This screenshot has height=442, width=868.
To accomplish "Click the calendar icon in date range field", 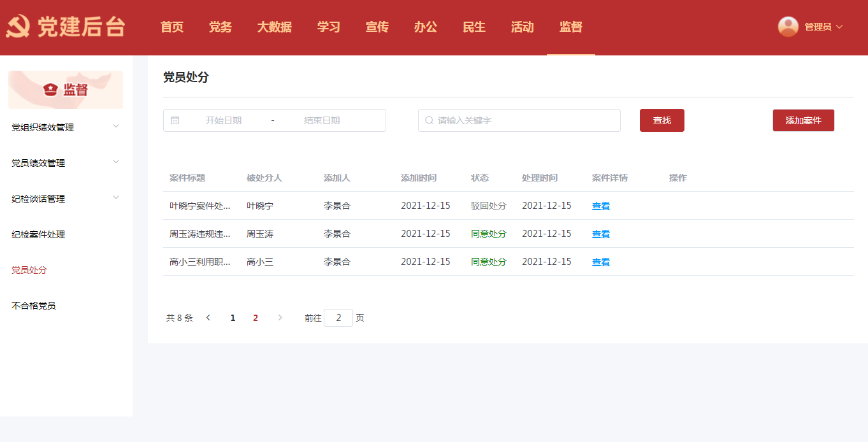I will [x=175, y=120].
